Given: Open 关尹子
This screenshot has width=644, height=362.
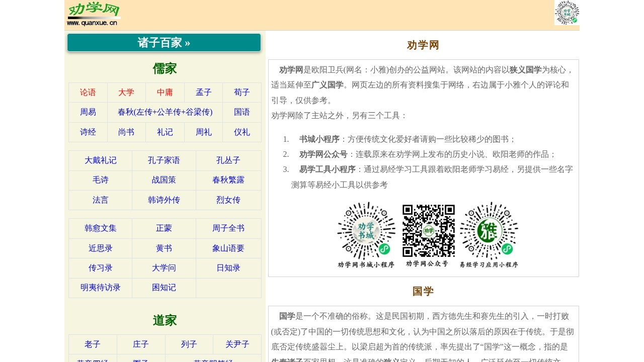Looking at the screenshot, I should tap(237, 344).
